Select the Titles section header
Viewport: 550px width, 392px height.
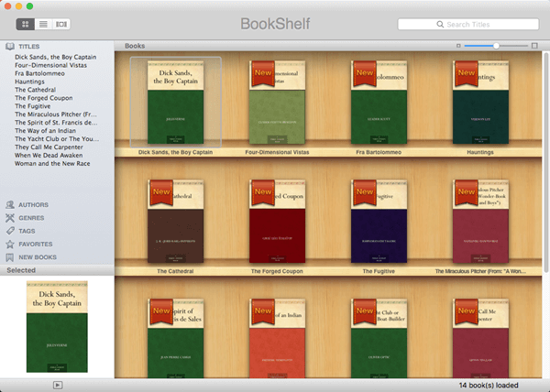[x=28, y=47]
